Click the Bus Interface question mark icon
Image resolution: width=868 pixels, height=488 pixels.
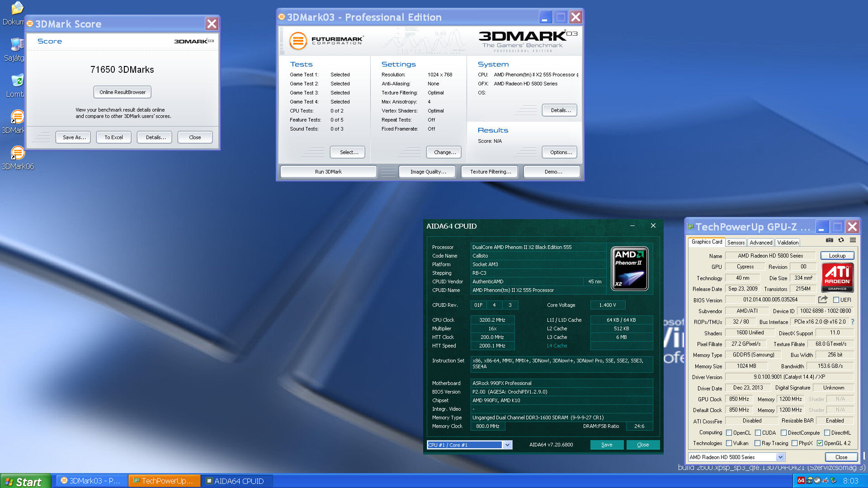(853, 322)
